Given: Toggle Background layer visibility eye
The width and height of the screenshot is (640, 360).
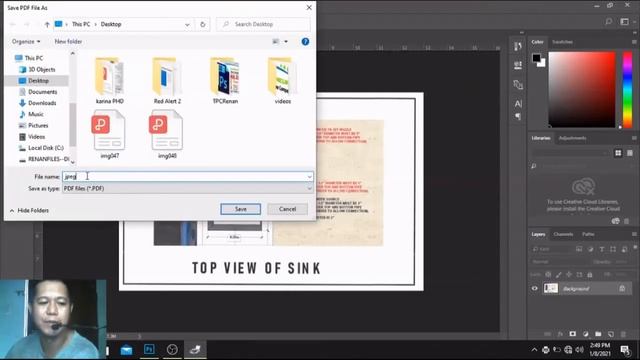Looking at the screenshot, I should [534, 289].
